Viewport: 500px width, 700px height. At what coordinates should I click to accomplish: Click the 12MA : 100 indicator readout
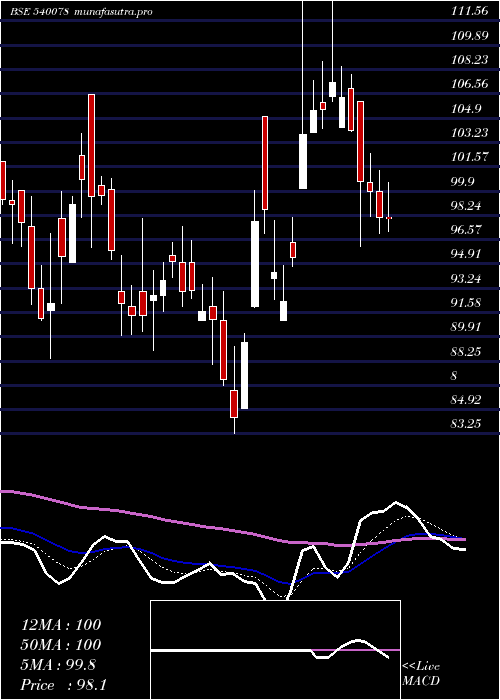click(61, 625)
